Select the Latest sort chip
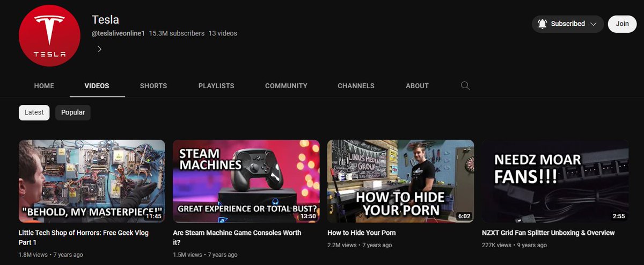Image resolution: width=644 pixels, height=265 pixels. pos(34,112)
